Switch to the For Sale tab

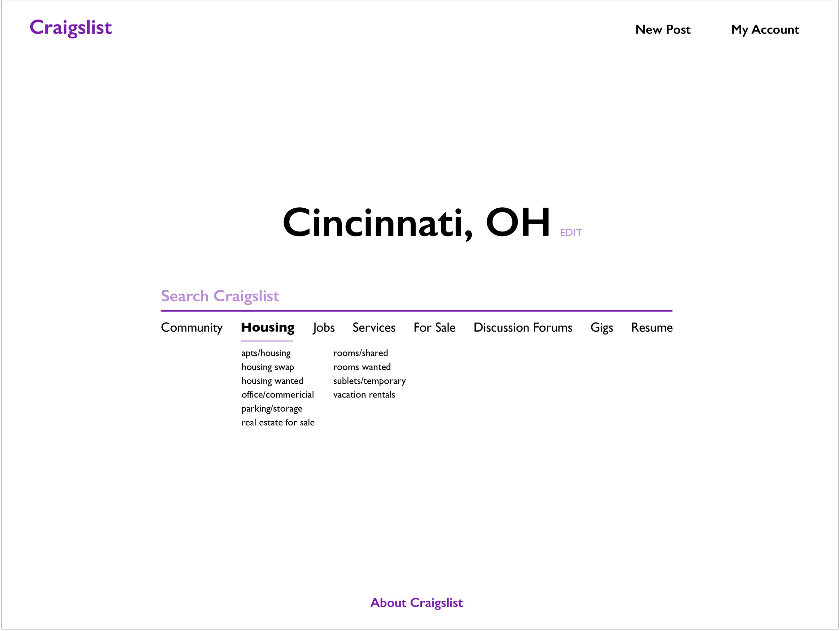[434, 327]
